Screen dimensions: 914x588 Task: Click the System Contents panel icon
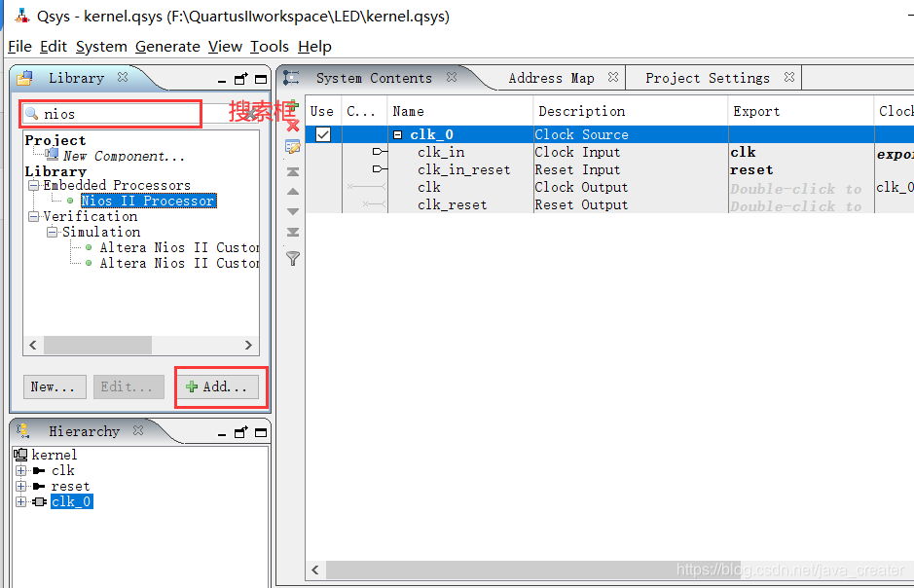tap(291, 78)
